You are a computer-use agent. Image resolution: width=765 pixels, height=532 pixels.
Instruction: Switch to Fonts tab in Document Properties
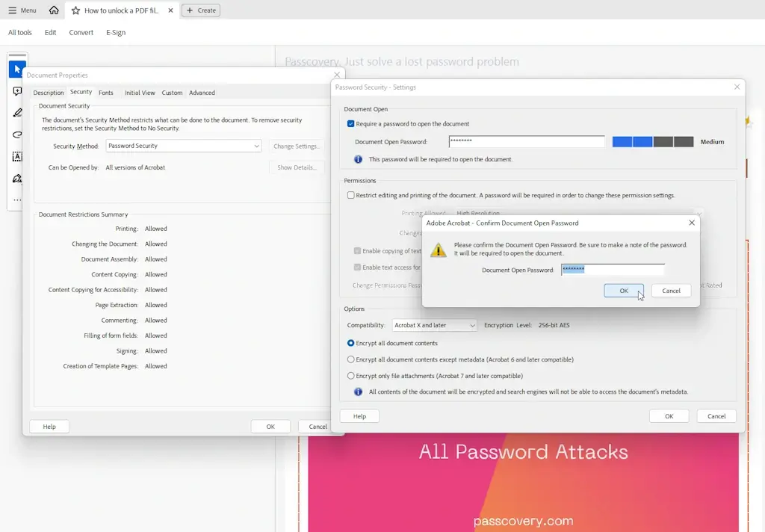pos(106,93)
